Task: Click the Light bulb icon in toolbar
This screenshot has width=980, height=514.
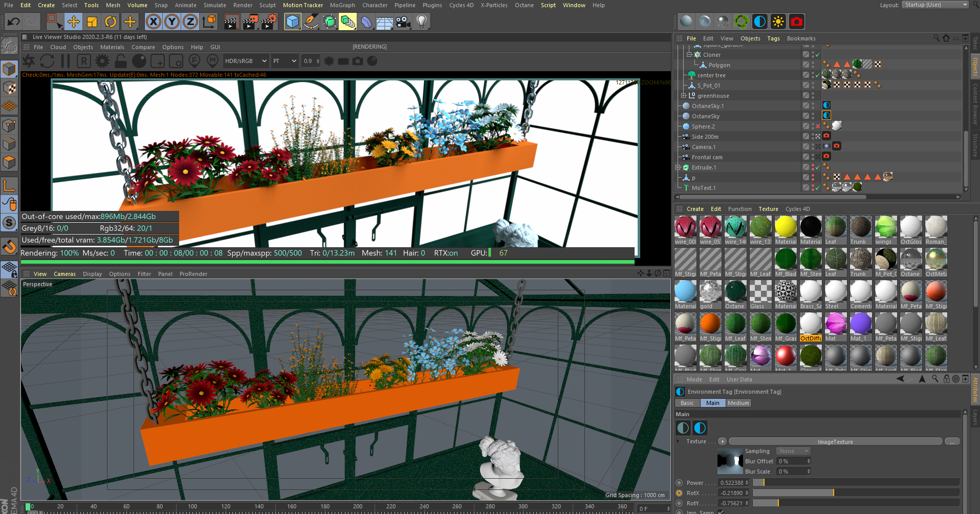Action: click(421, 22)
